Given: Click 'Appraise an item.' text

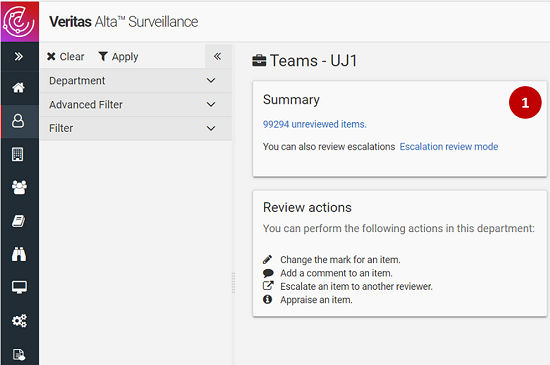Looking at the screenshot, I should [x=316, y=300].
